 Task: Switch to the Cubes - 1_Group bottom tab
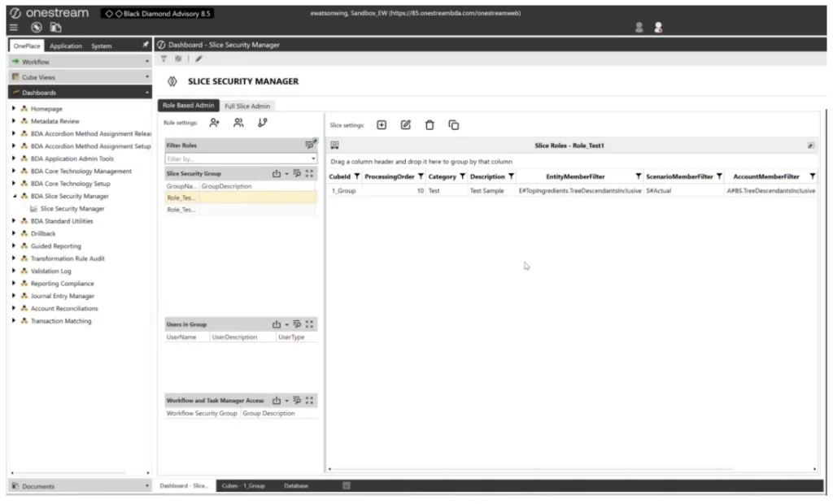pyautogui.click(x=242, y=486)
